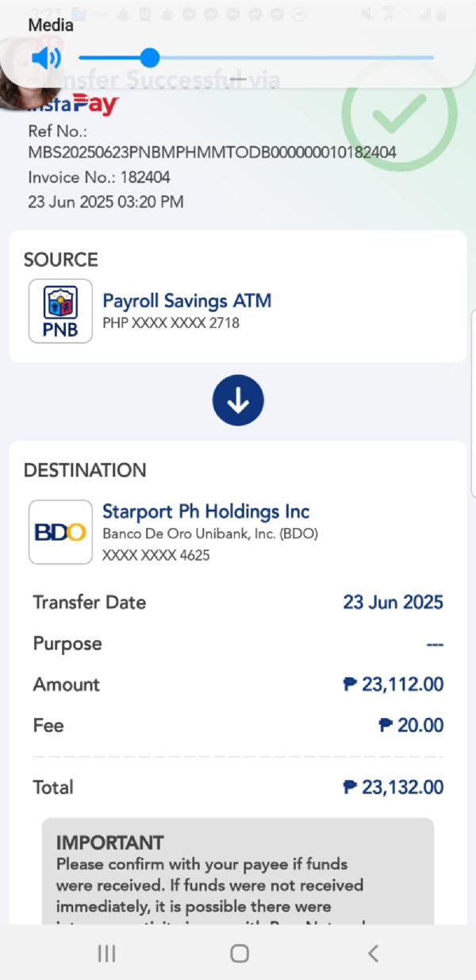Expand the volume panel drag handle

(238, 79)
